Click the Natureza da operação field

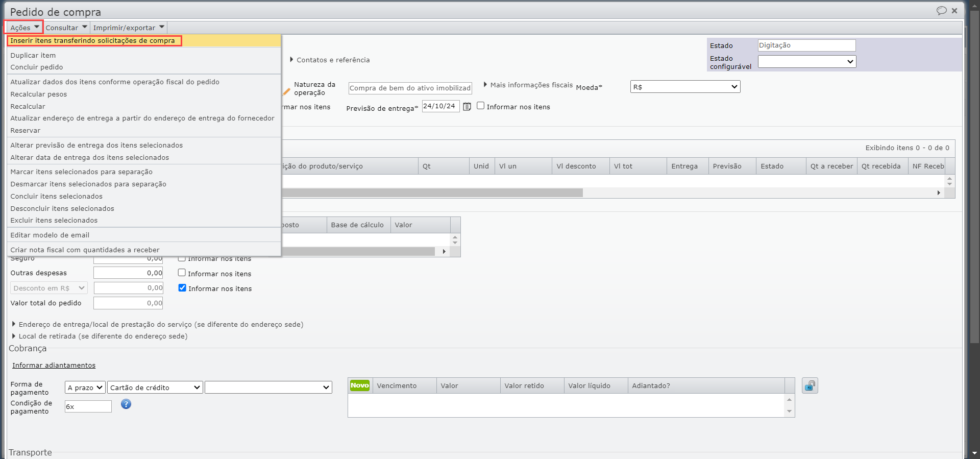tap(410, 88)
